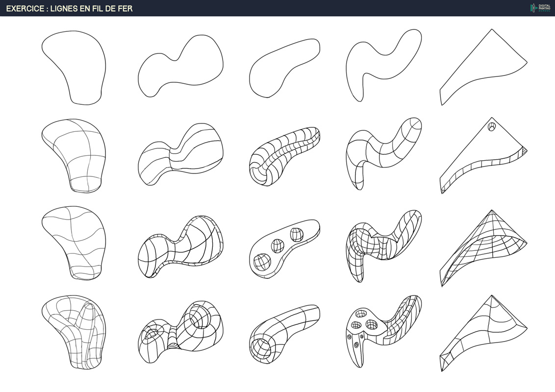The width and height of the screenshot is (555, 392).
Task: Click the Digital Painting School logo
Action: click(x=540, y=8)
